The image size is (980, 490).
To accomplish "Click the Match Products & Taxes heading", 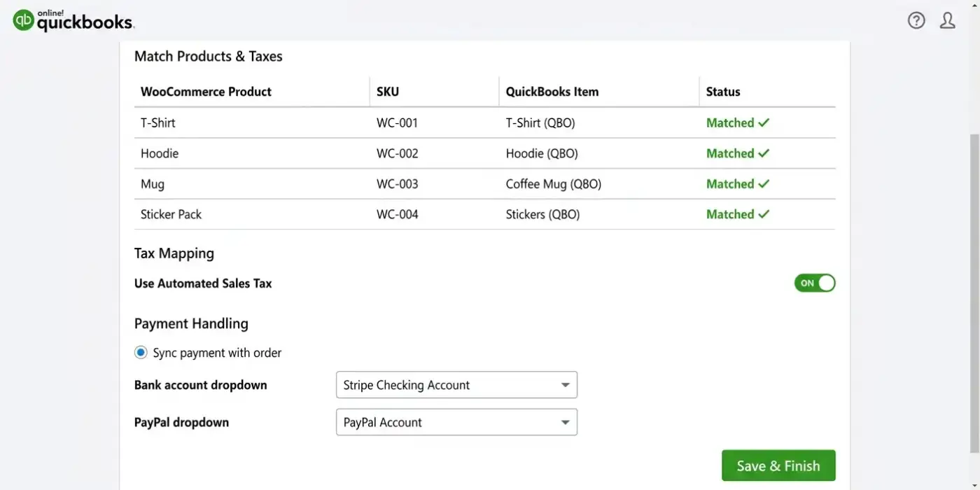I will click(x=209, y=57).
